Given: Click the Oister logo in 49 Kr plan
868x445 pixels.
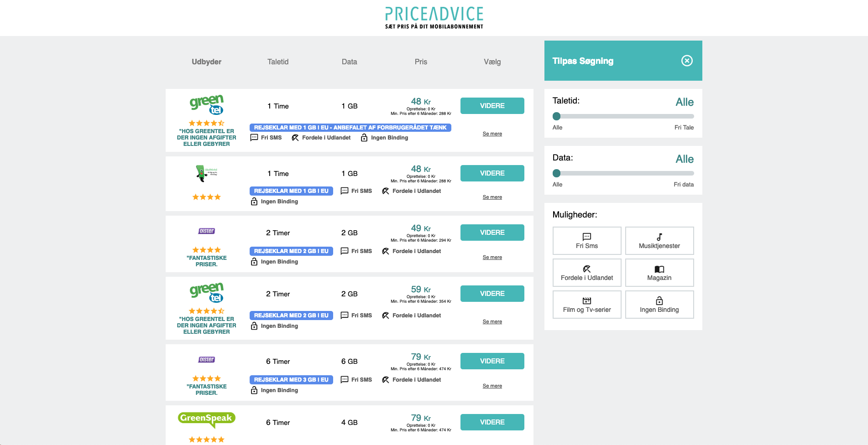Looking at the screenshot, I should [207, 231].
